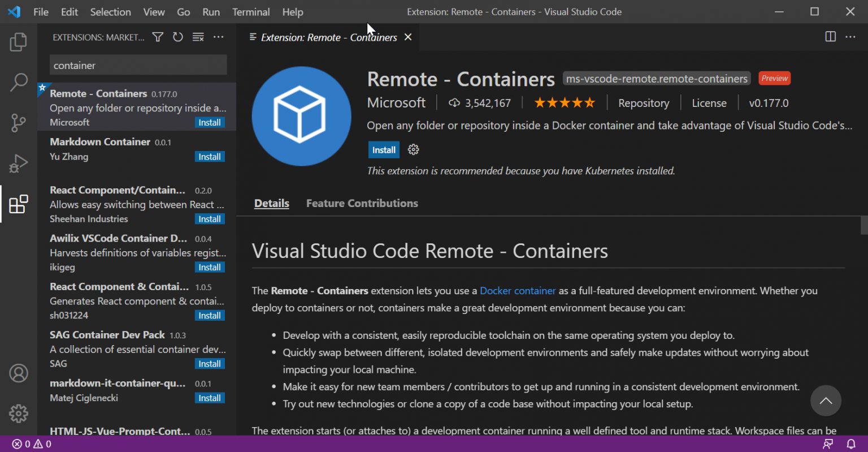The height and width of the screenshot is (452, 868).
Task: Open the Extensions panel More Actions menu
Action: click(x=219, y=37)
